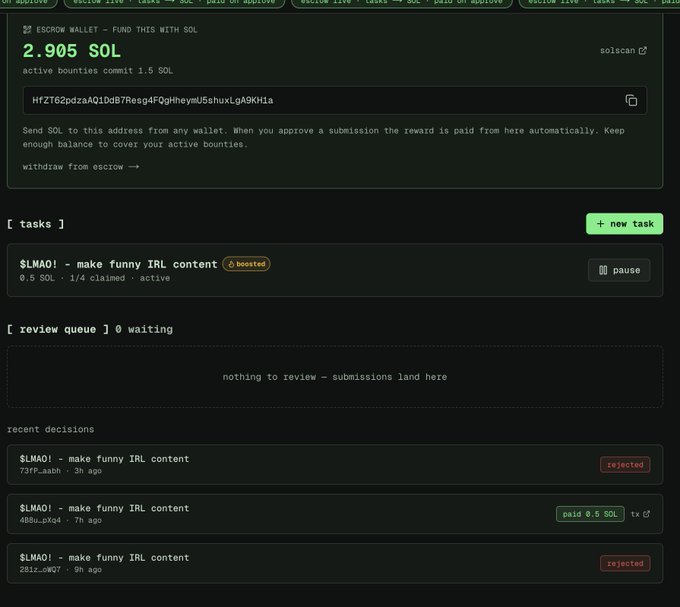Click 'recent decisions' label
680x607 pixels.
tap(50, 429)
